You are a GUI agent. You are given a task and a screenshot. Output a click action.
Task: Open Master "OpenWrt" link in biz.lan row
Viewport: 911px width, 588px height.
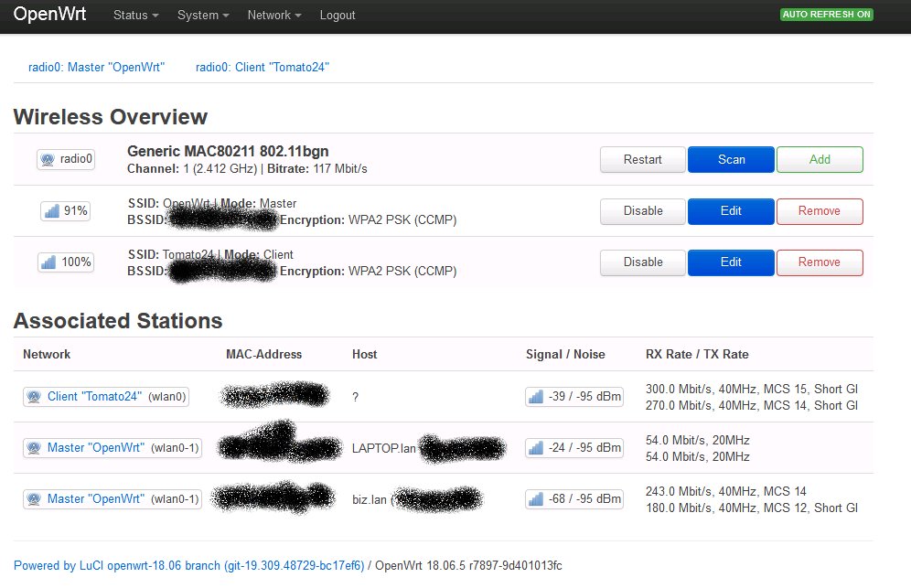click(x=96, y=498)
